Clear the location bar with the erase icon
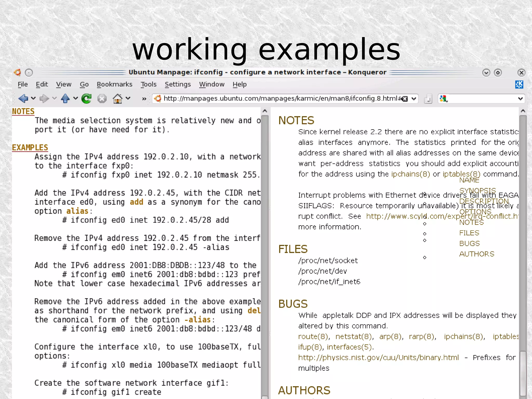Image resolution: width=532 pixels, height=399 pixels. click(404, 99)
